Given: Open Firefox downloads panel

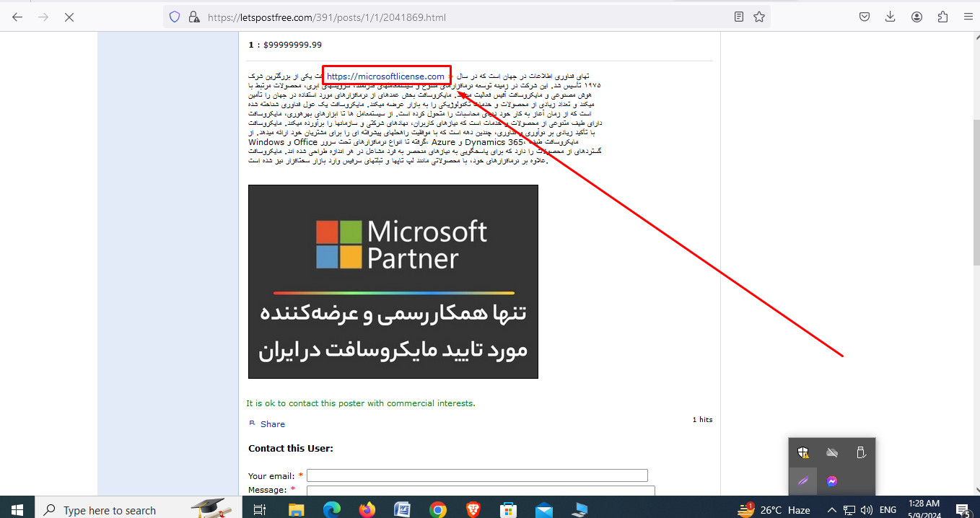Looking at the screenshot, I should coord(891,17).
